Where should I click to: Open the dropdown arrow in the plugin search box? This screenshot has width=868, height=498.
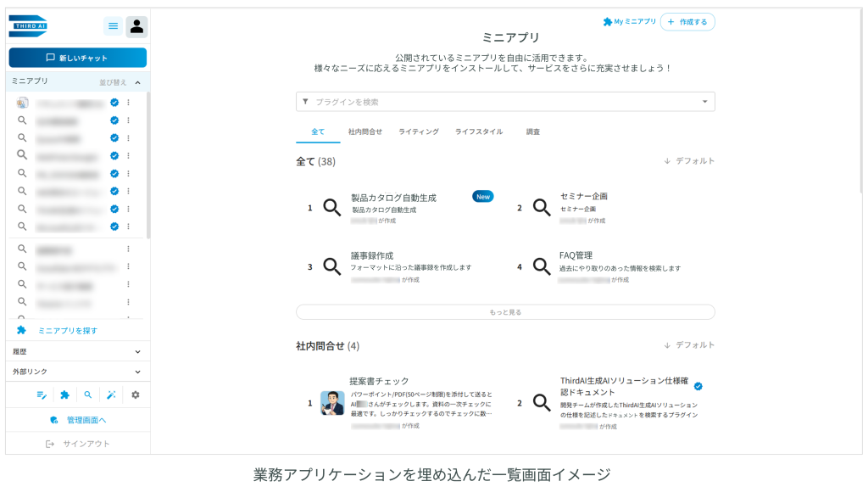coord(704,102)
